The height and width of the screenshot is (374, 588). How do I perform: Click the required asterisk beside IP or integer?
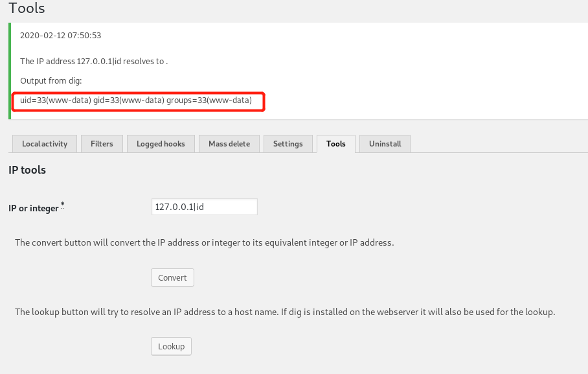(63, 205)
